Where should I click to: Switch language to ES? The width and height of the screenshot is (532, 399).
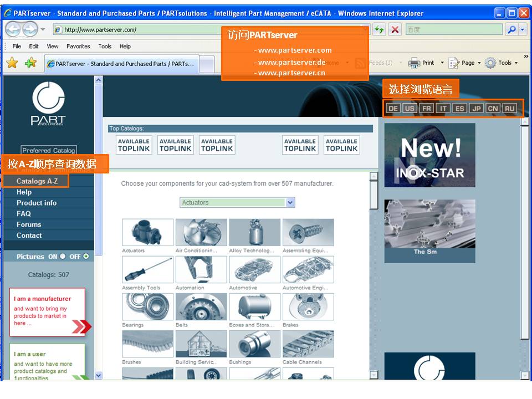460,108
